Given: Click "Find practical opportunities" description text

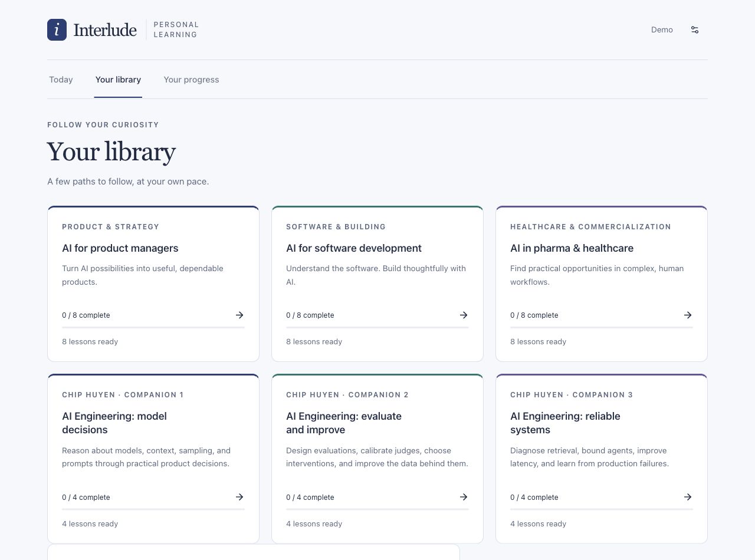Looking at the screenshot, I should [597, 275].
